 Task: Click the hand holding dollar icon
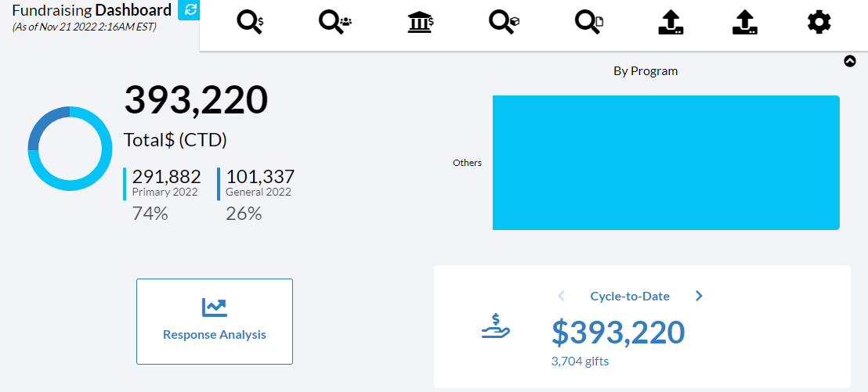(495, 325)
